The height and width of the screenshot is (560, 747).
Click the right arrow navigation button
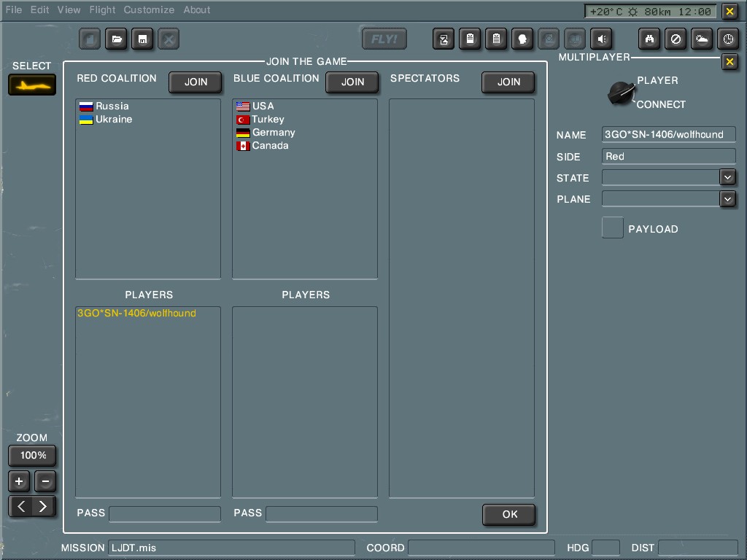tap(44, 506)
